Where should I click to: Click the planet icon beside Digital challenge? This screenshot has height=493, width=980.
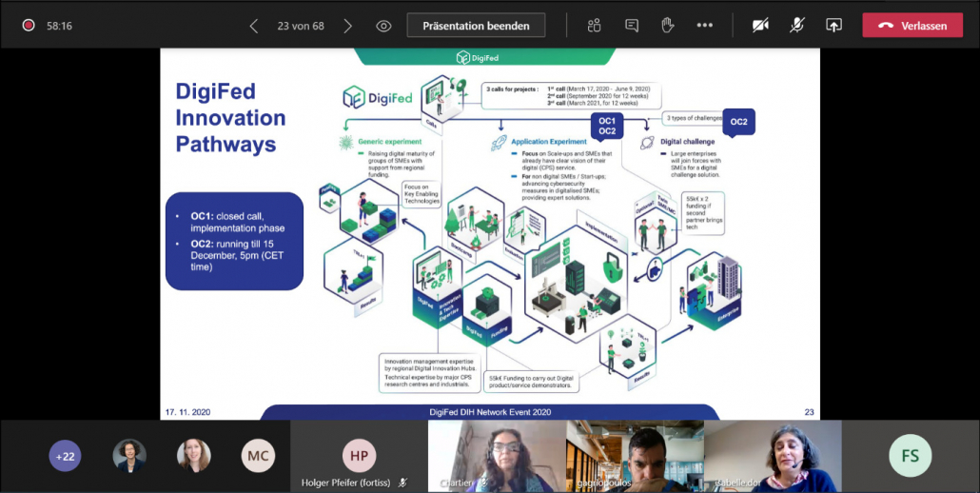(x=648, y=143)
